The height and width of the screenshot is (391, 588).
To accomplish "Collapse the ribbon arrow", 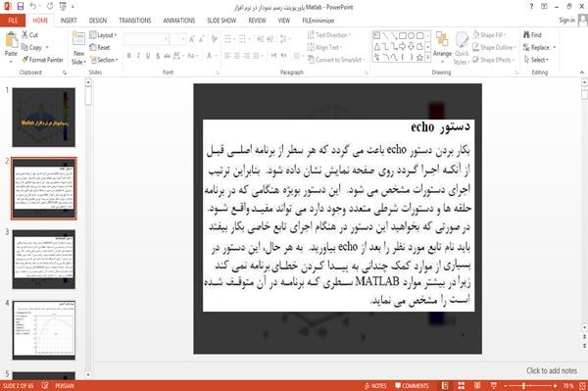I will (x=582, y=73).
